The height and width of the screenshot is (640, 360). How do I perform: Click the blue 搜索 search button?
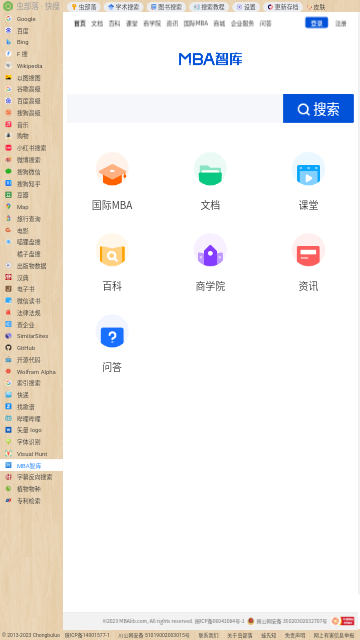pos(318,109)
